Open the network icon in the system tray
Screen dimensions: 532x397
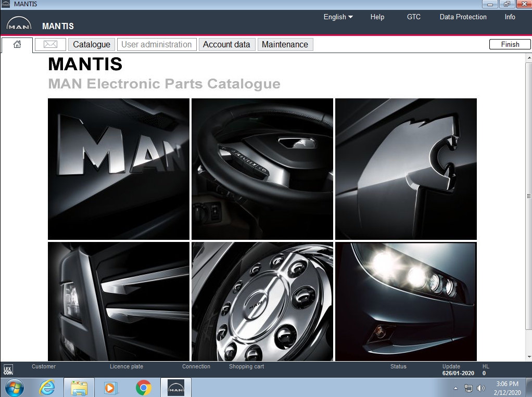[467, 388]
